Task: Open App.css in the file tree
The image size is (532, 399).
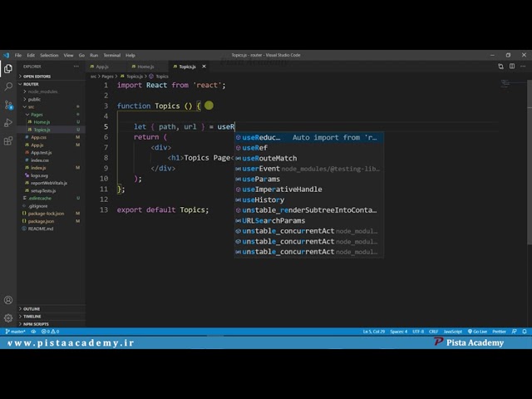Action: coord(51,137)
